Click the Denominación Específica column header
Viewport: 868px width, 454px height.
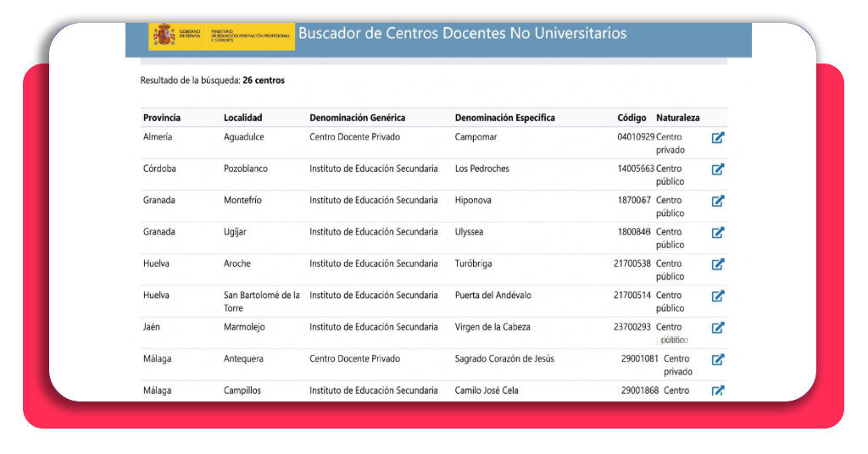pos(505,118)
